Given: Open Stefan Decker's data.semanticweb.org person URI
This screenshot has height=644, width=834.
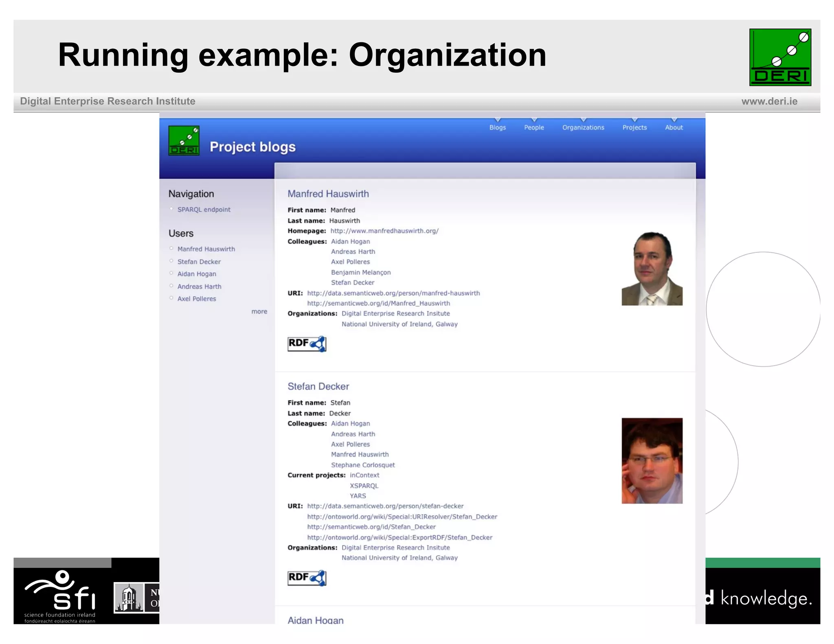Looking at the screenshot, I should [385, 506].
